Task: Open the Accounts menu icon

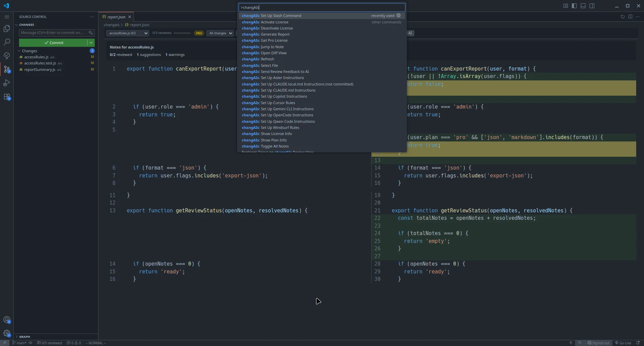Action: (x=6, y=320)
